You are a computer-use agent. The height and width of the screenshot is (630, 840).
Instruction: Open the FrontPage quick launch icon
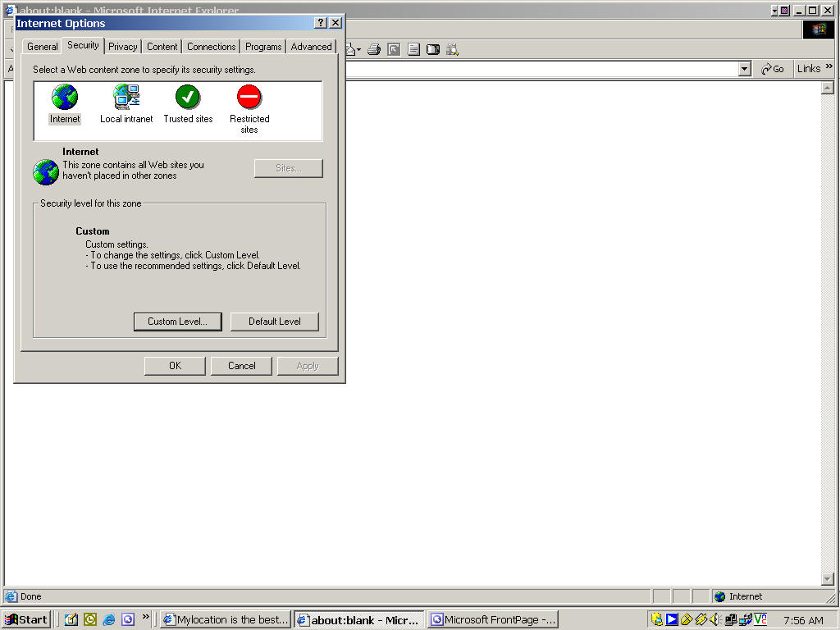point(127,620)
